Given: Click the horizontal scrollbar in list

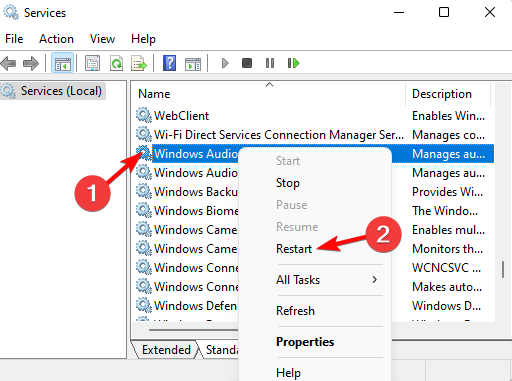Looking at the screenshot, I should [x=193, y=330].
